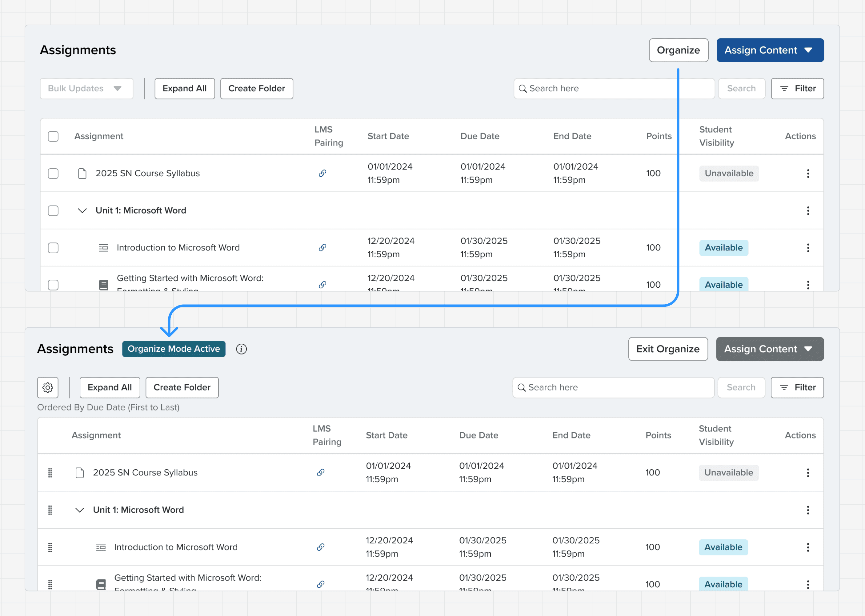This screenshot has height=616, width=865.
Task: Open the blue Assign Content dropdown
Action: (x=770, y=50)
